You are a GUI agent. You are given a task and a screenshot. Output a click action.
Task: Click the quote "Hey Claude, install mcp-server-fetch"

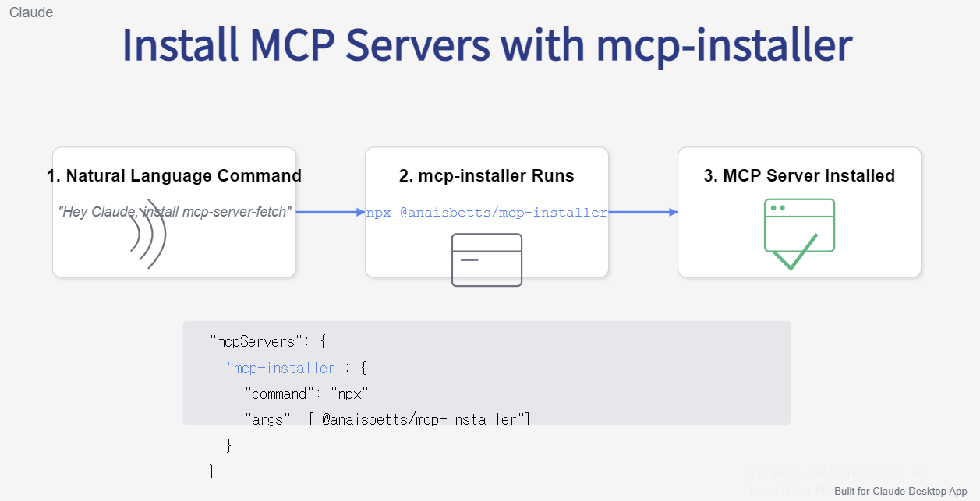click(x=175, y=212)
